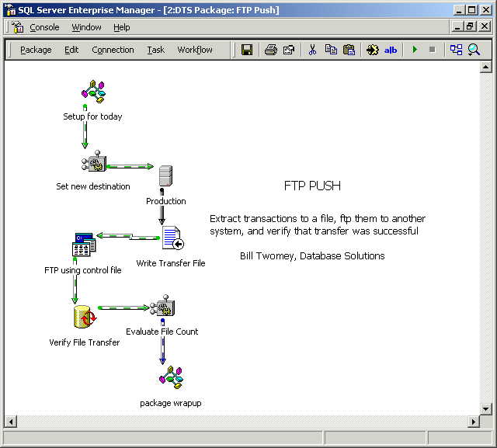This screenshot has height=448, width=497.
Task: Click the Zoom magnifier icon
Action: pyautogui.click(x=474, y=50)
